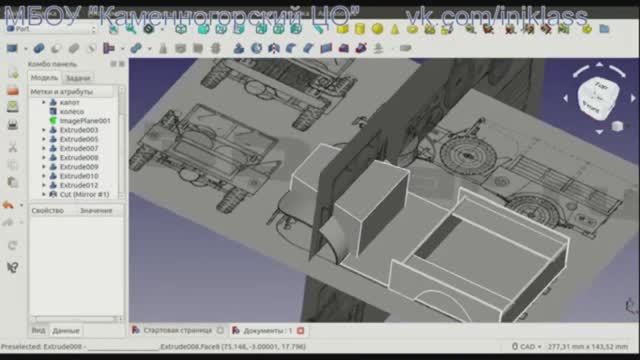Click the blue folder icon in toolbar
The height and width of the screenshot is (360, 640).
pyautogui.click(x=604, y=29)
